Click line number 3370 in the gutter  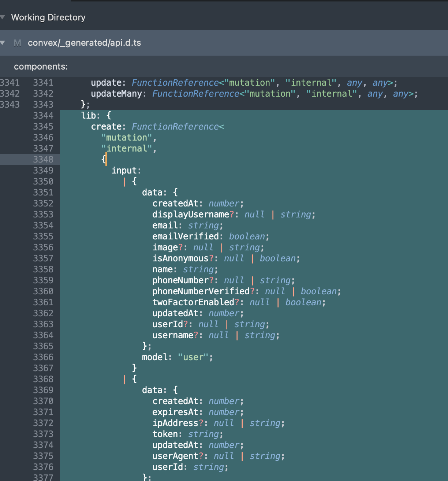pyautogui.click(x=43, y=401)
